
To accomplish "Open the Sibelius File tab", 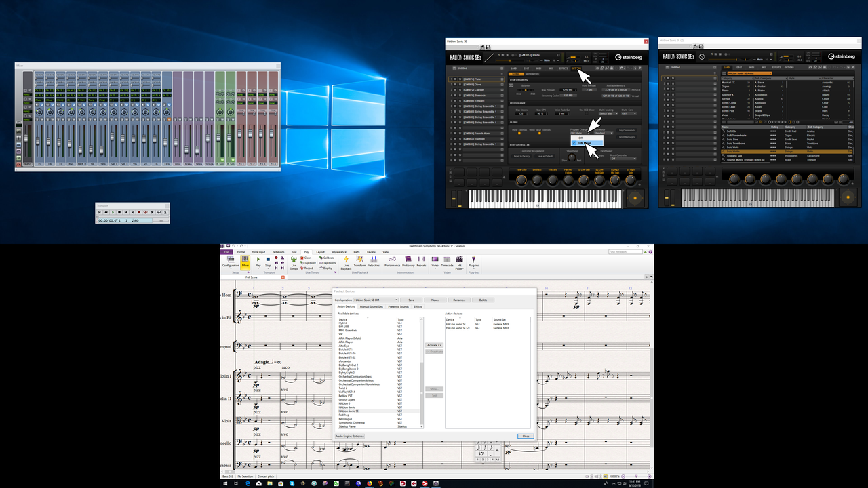I will 226,251.
